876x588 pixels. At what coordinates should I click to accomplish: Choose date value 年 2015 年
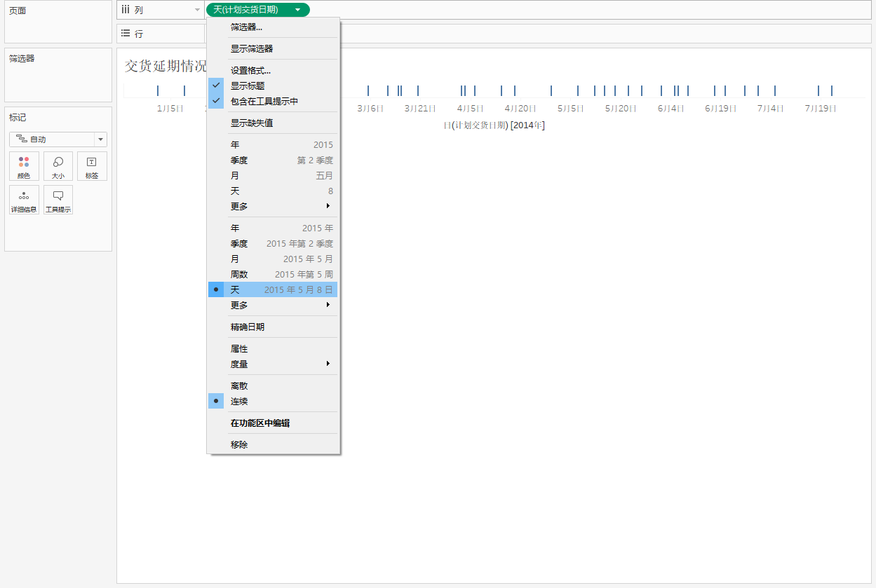pos(274,228)
